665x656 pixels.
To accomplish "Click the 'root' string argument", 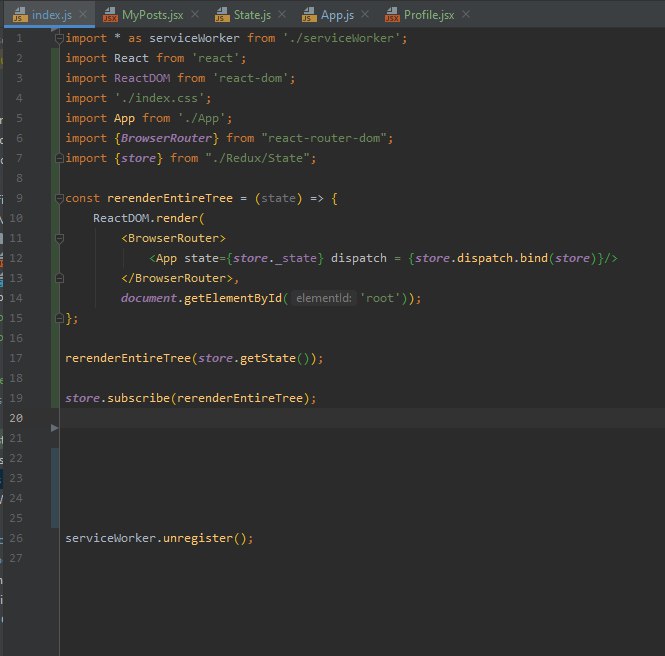I will 381,298.
